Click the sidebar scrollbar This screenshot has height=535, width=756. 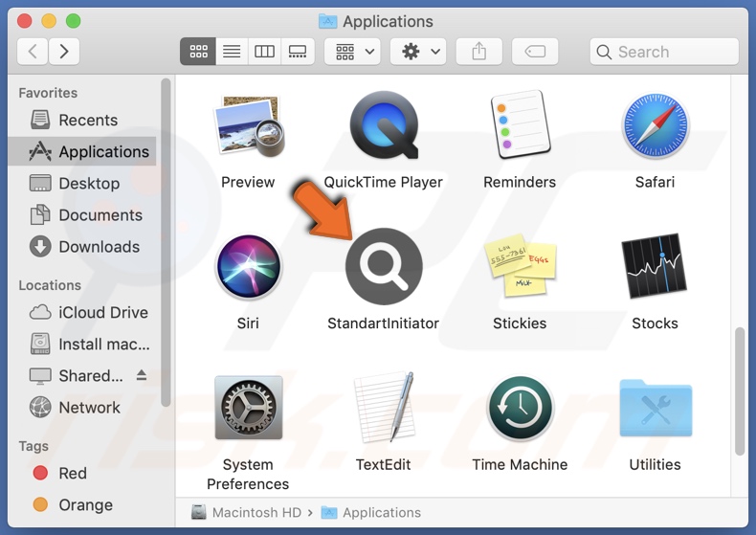coord(166,242)
